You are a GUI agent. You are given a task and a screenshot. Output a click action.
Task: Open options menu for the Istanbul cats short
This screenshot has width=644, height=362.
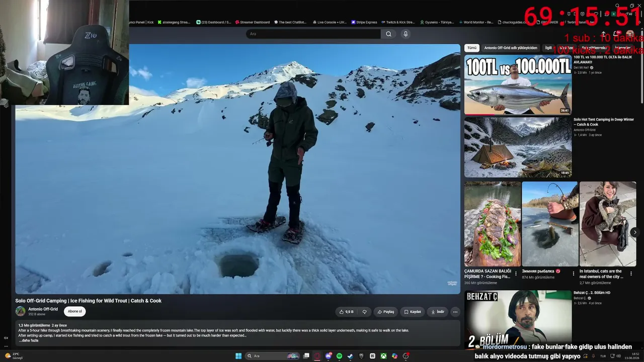[x=631, y=274]
